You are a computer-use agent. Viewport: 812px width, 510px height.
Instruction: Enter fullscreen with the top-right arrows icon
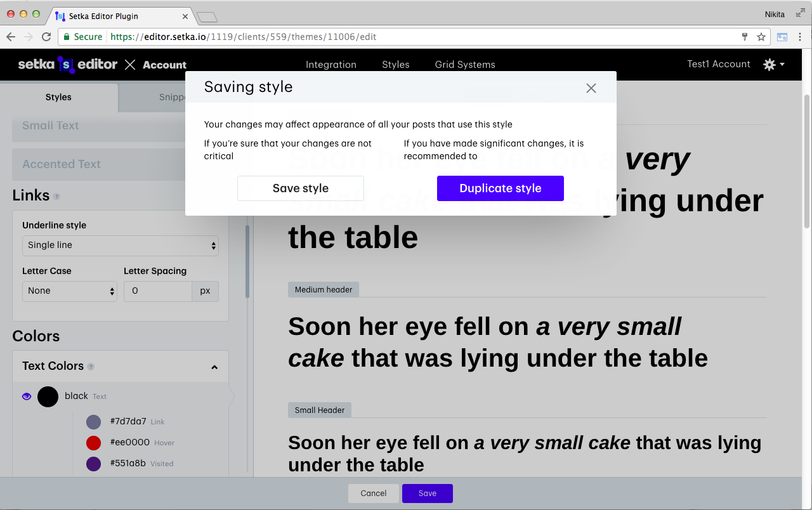click(800, 13)
